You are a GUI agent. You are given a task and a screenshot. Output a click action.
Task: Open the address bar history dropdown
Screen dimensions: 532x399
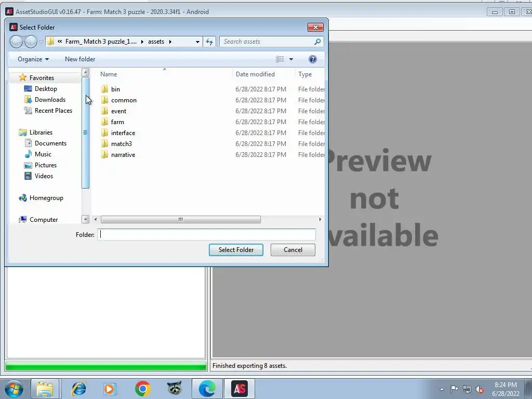pos(197,42)
